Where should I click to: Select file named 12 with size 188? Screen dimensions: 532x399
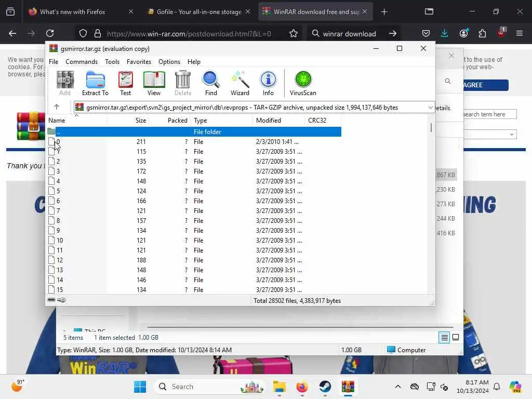(194, 260)
